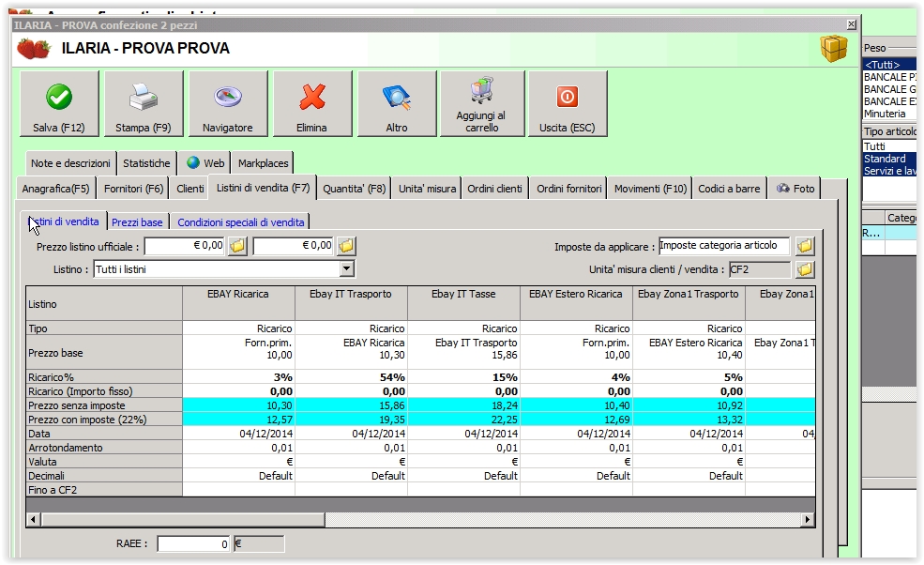The width and height of the screenshot is (924, 565).
Task: Select the EBAY Ricarica column header
Action: point(238,295)
